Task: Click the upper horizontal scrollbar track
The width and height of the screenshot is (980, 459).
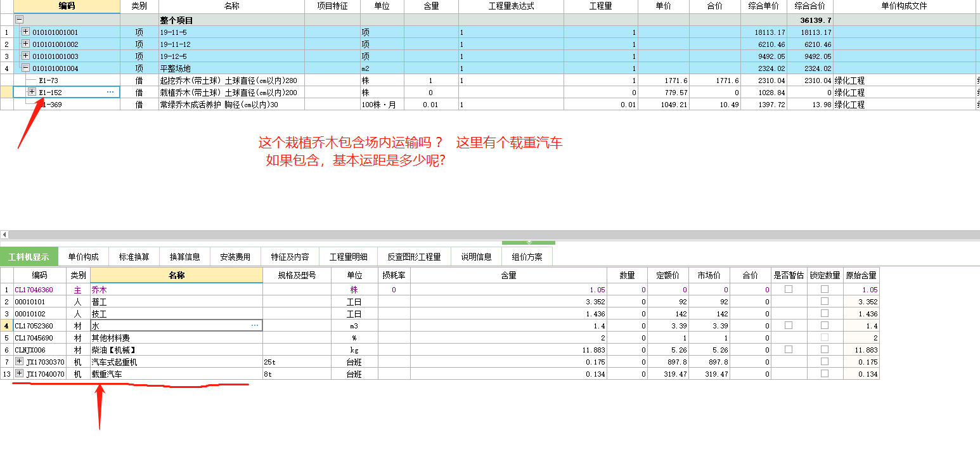Action: (494, 235)
